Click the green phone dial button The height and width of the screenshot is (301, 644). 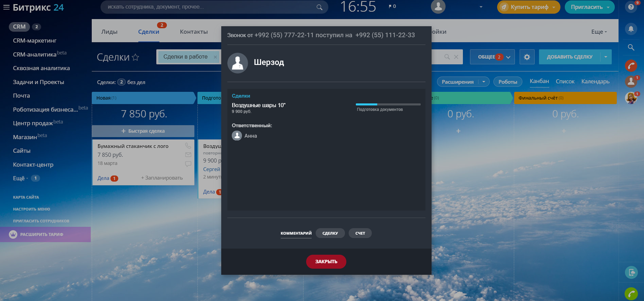(x=631, y=294)
